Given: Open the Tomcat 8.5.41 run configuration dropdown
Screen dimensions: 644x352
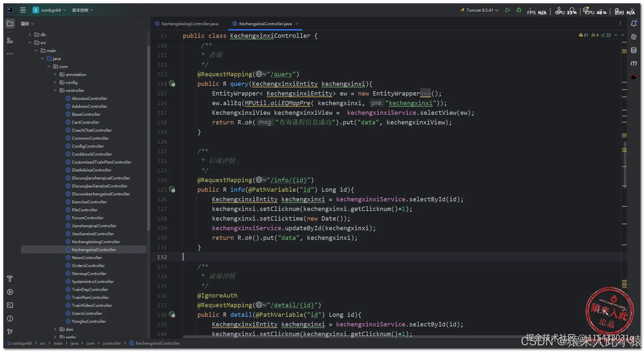Looking at the screenshot, I should pos(479,10).
